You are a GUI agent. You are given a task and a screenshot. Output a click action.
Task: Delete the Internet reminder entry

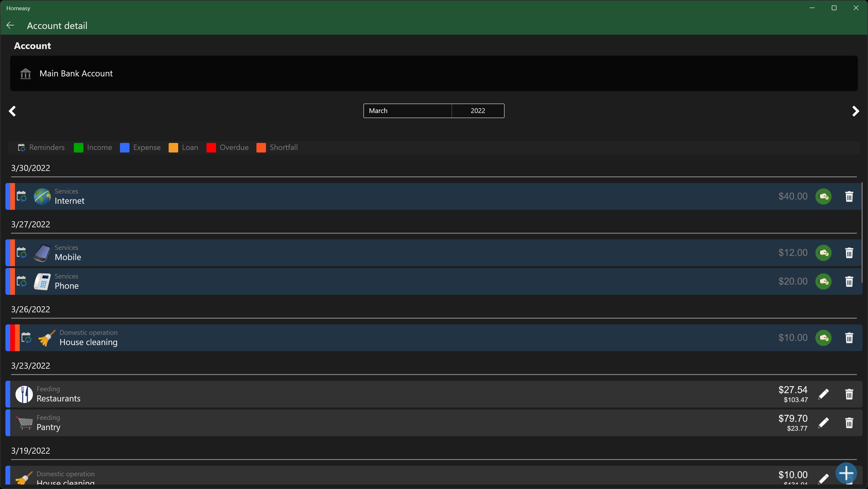coord(849,196)
